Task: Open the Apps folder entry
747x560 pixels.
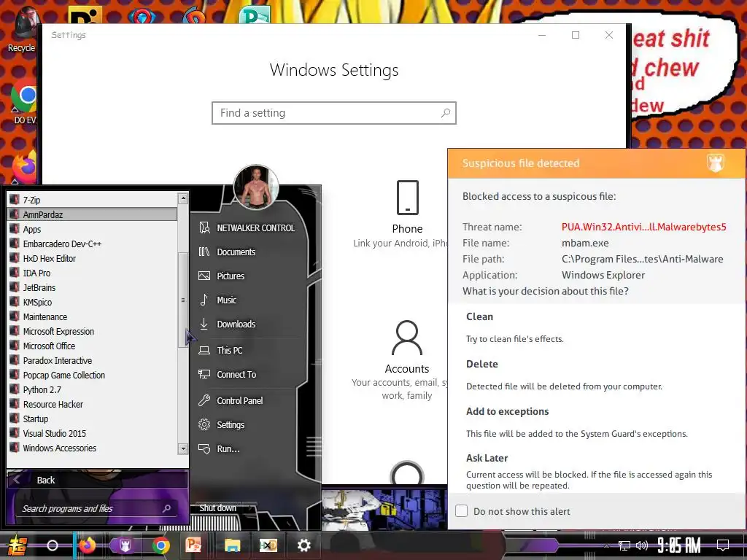Action: 92,229
